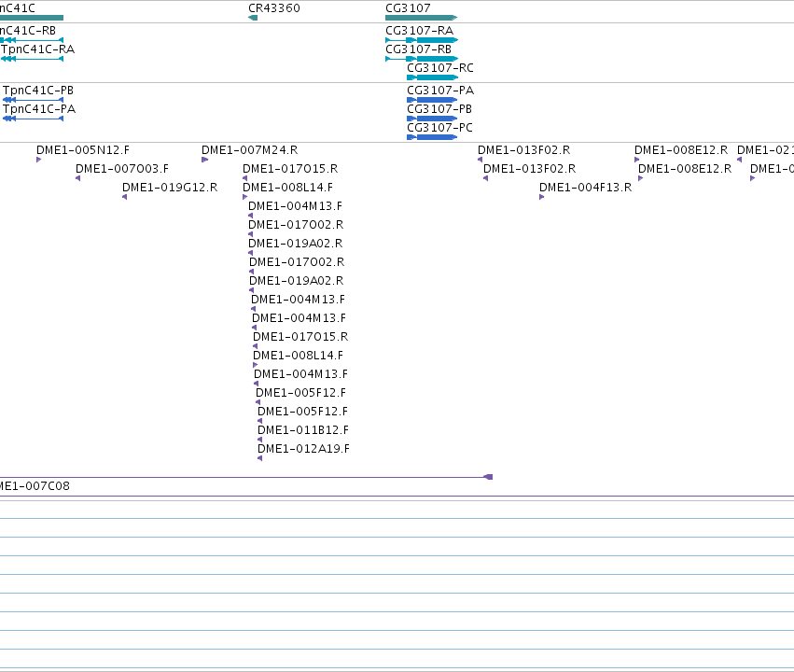Select the arrow under DME1-005N12.F
The width and height of the screenshot is (794, 672).
(x=39, y=160)
